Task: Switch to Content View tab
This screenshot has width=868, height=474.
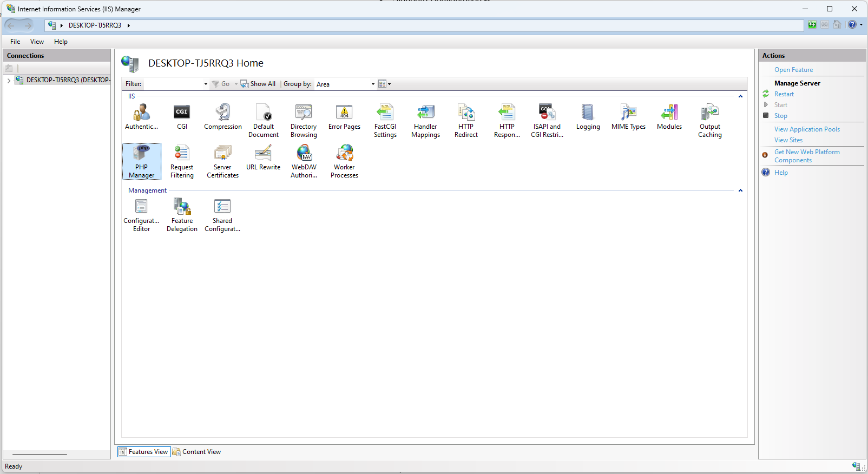Action: [196, 452]
